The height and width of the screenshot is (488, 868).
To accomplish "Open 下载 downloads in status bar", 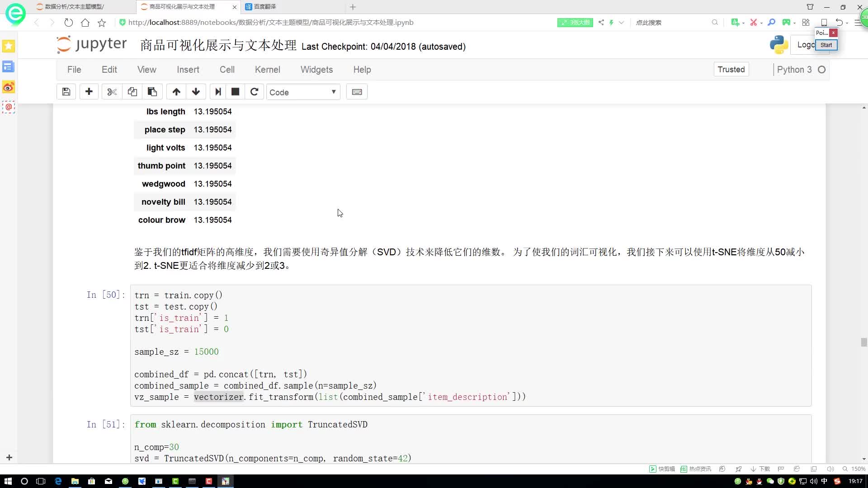I will tap(760, 469).
